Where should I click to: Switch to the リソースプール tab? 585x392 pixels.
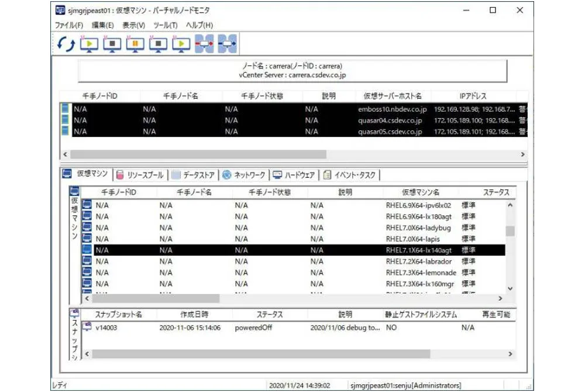click(140, 175)
